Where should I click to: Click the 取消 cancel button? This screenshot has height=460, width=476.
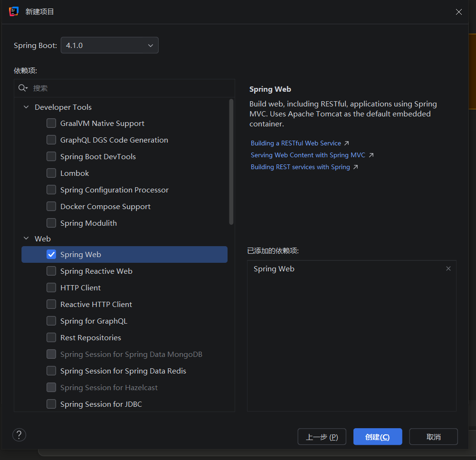(x=434, y=437)
